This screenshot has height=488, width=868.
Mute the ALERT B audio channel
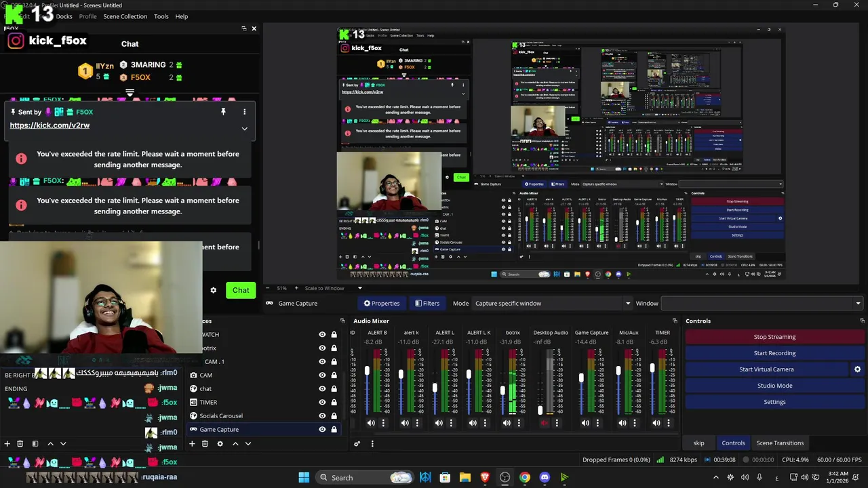(371, 423)
